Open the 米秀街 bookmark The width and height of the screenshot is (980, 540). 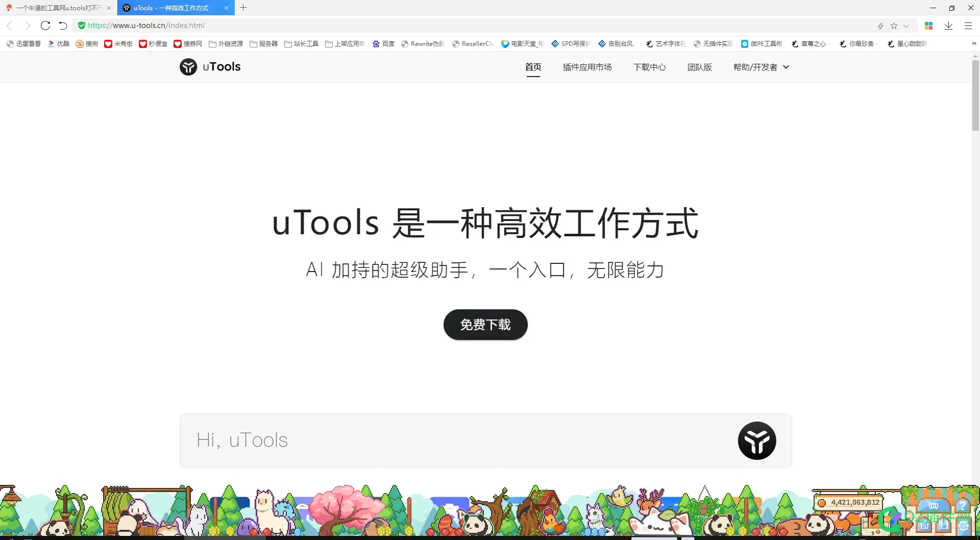click(118, 44)
